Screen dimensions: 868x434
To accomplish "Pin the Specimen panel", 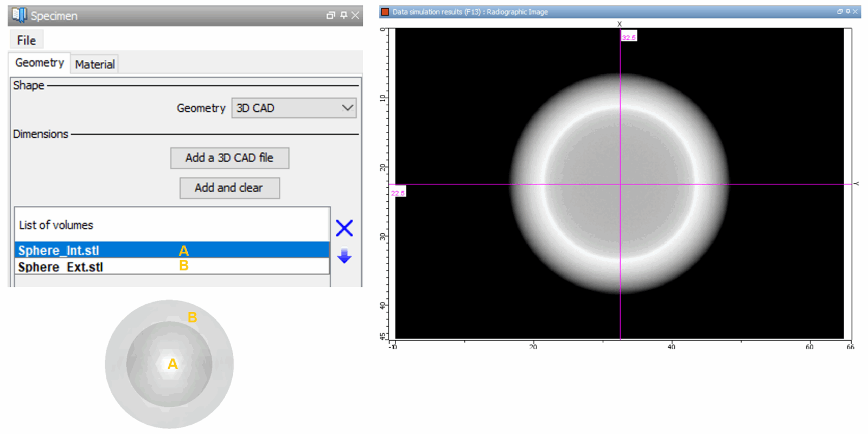I will click(x=343, y=15).
